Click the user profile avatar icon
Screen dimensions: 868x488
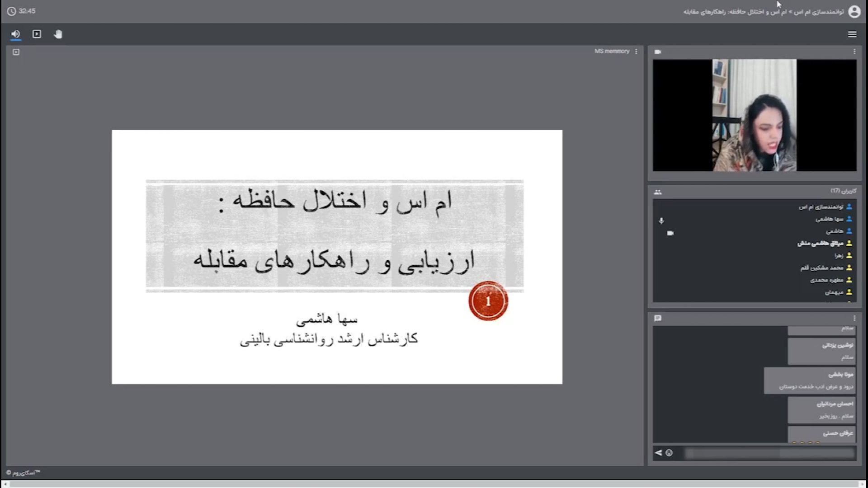(x=854, y=12)
